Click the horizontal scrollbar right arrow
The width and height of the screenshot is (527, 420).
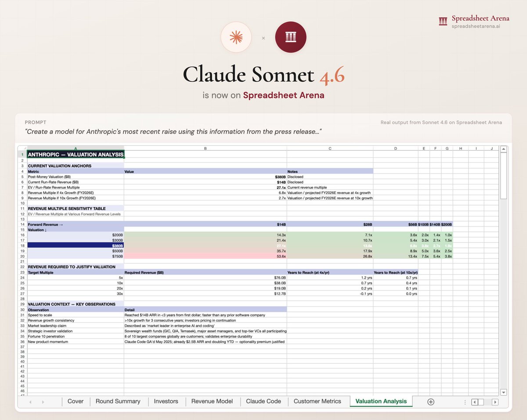(495, 402)
